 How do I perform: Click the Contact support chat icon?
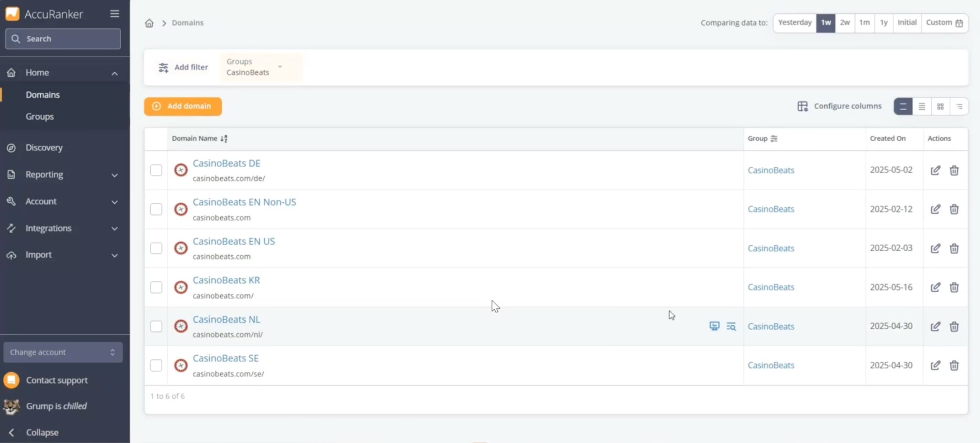point(11,380)
